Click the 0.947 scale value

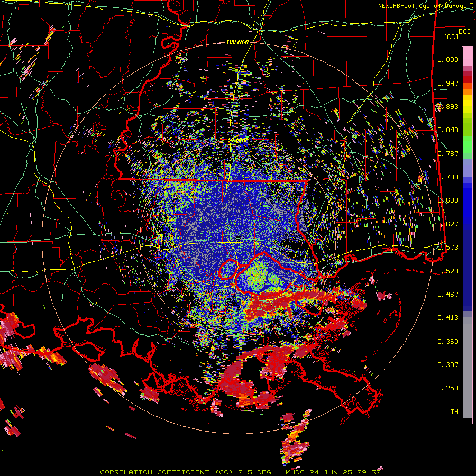(448, 83)
